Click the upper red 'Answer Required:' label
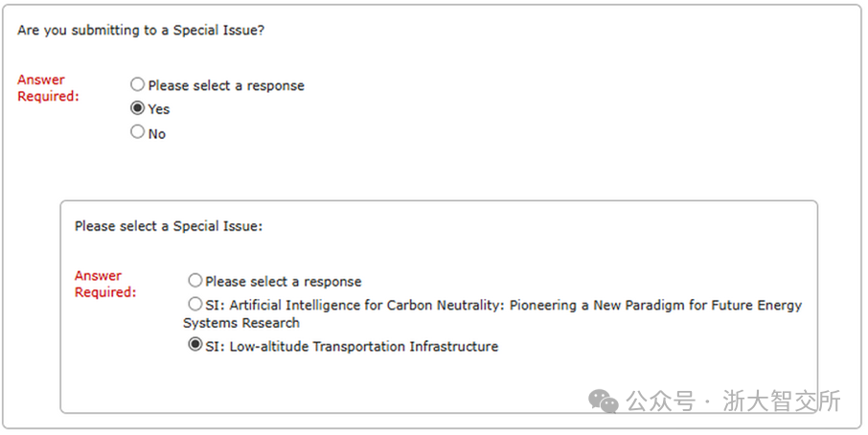 [x=46, y=87]
